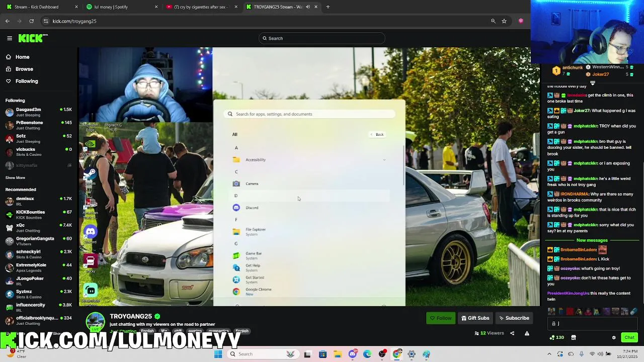
Task: Open channel points shop icon
Action: pos(574,337)
